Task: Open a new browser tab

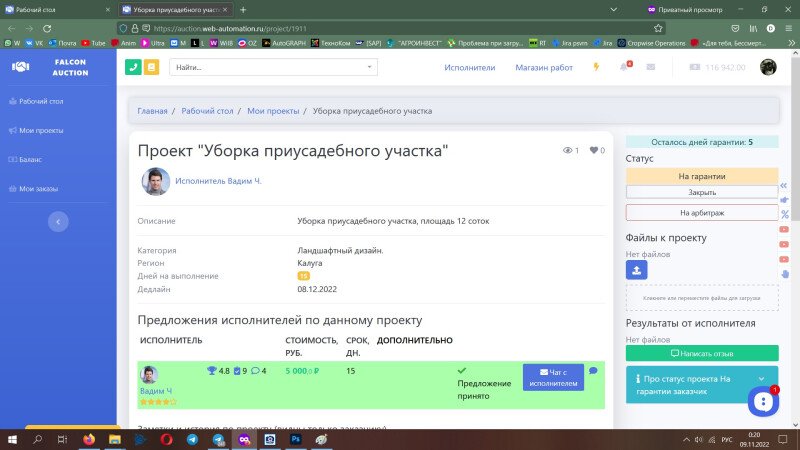Action: point(243,10)
